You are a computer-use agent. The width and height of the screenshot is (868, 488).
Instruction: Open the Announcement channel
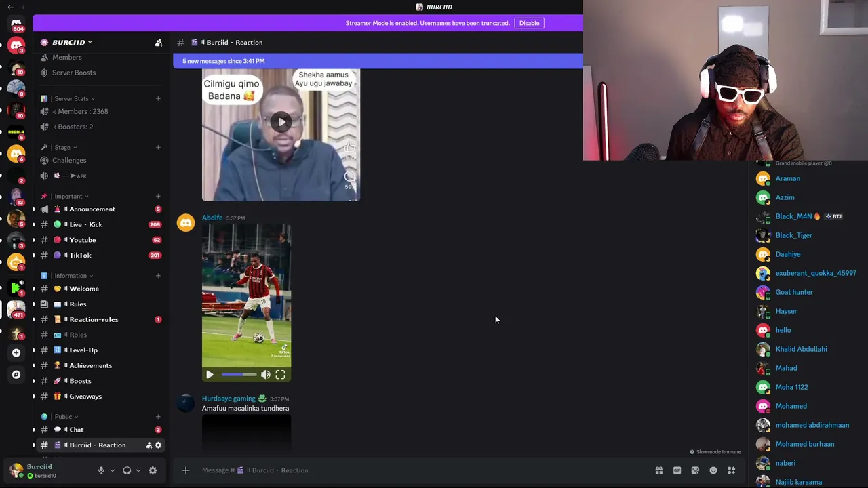tap(101, 209)
